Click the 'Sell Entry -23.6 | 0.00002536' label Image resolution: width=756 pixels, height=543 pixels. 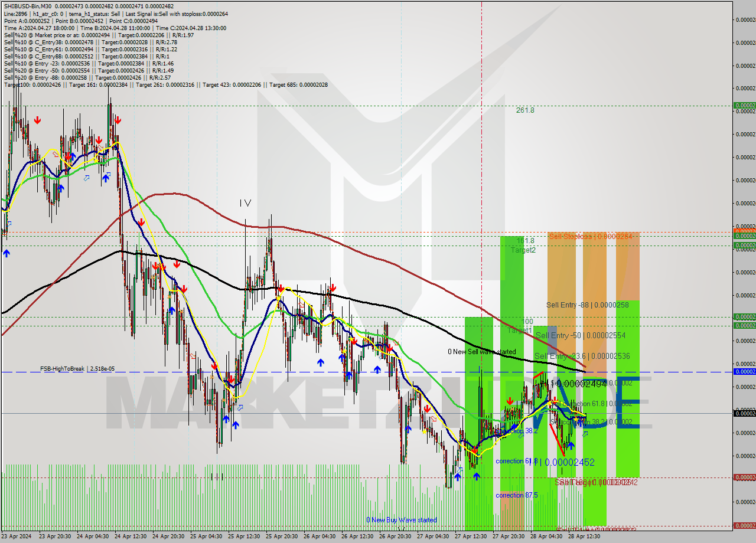[582, 356]
